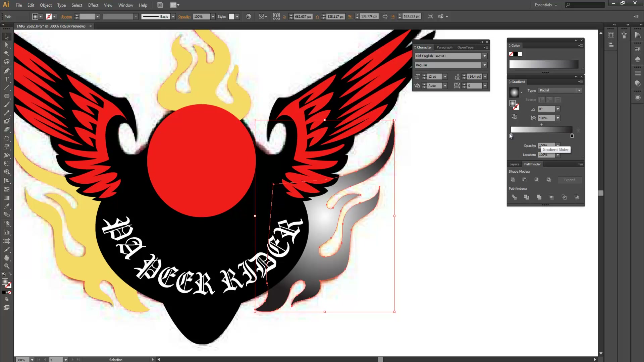Image resolution: width=644 pixels, height=362 pixels.
Task: Apply None swatch in Color panel
Action: click(511, 54)
